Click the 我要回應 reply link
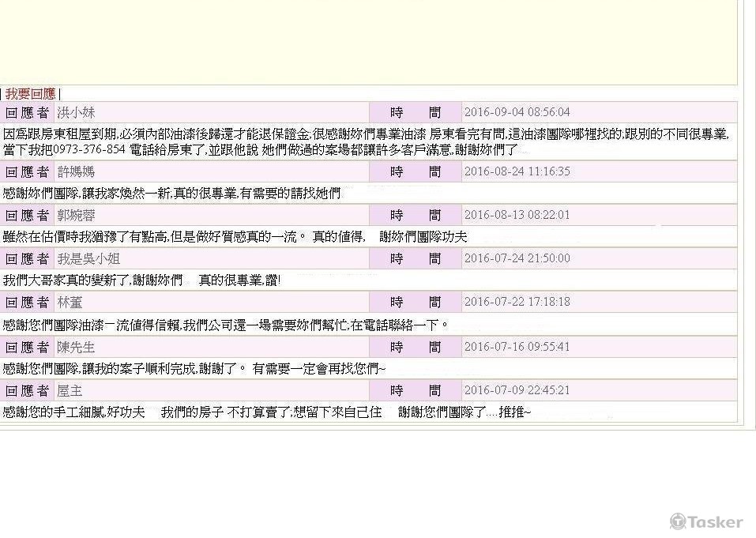Viewport: 756px width, 538px height. click(30, 94)
